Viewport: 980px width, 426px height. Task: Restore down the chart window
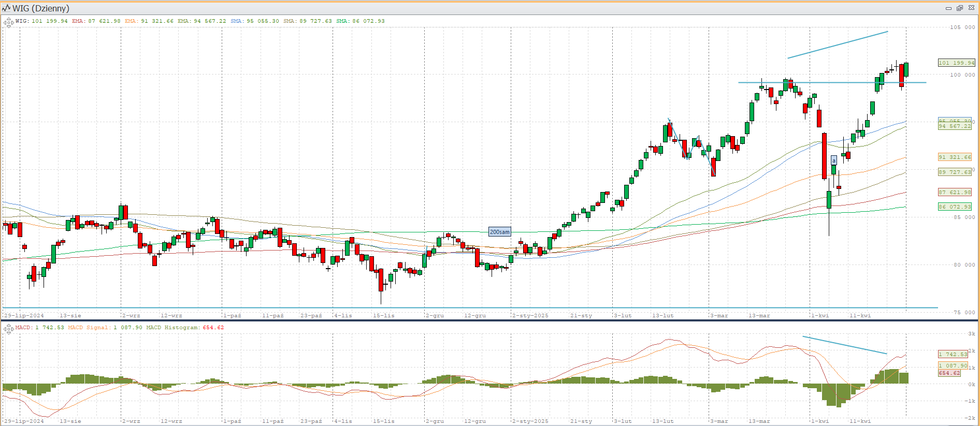(959, 8)
